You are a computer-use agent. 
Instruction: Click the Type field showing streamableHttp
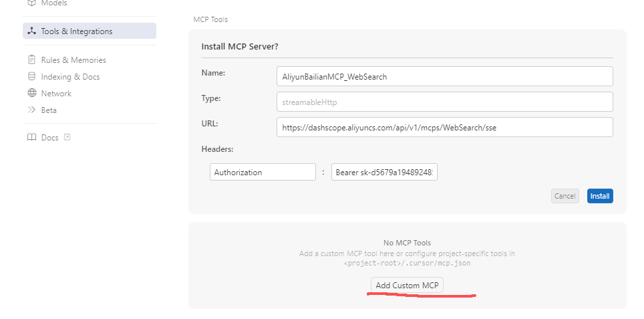click(x=445, y=102)
